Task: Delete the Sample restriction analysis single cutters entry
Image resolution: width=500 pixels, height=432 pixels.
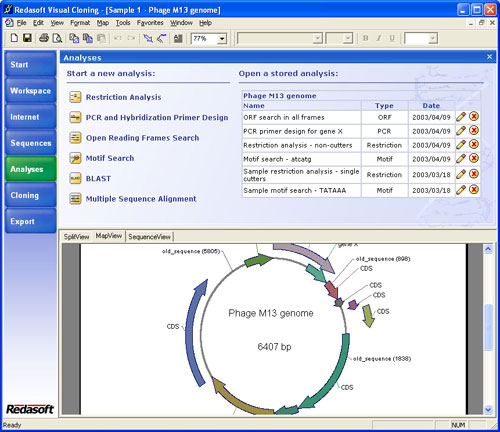Action: pyautogui.click(x=474, y=174)
